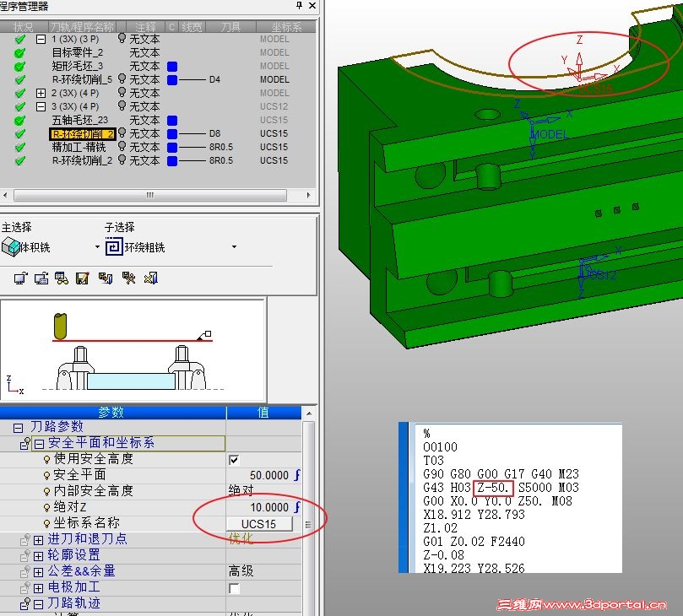
Task: Toggle visibility bulb of R-环绕切削_5
Action: [x=122, y=78]
